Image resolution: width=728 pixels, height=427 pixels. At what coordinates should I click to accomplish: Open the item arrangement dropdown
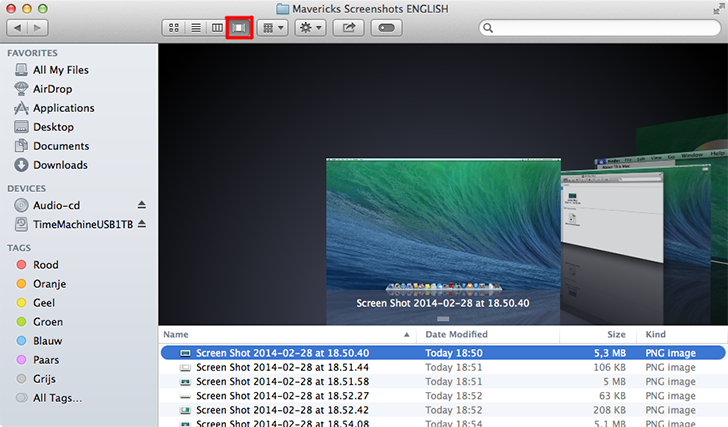273,28
